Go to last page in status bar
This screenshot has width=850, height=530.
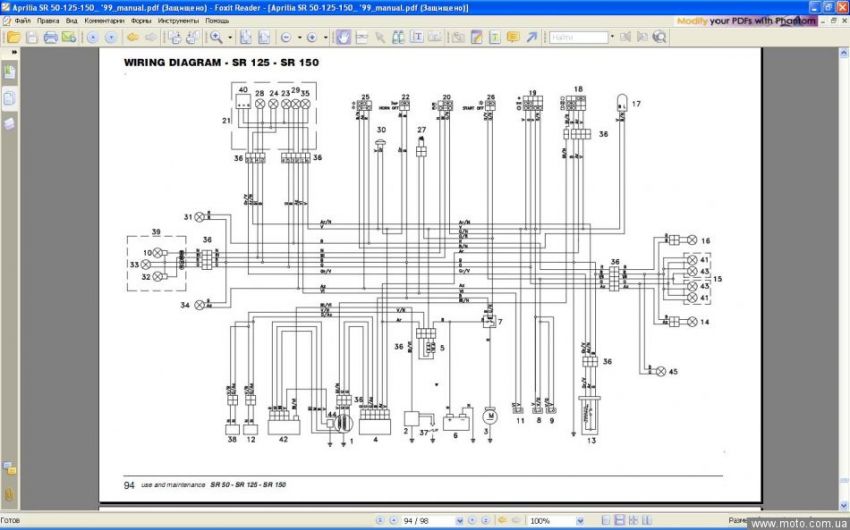click(x=486, y=520)
